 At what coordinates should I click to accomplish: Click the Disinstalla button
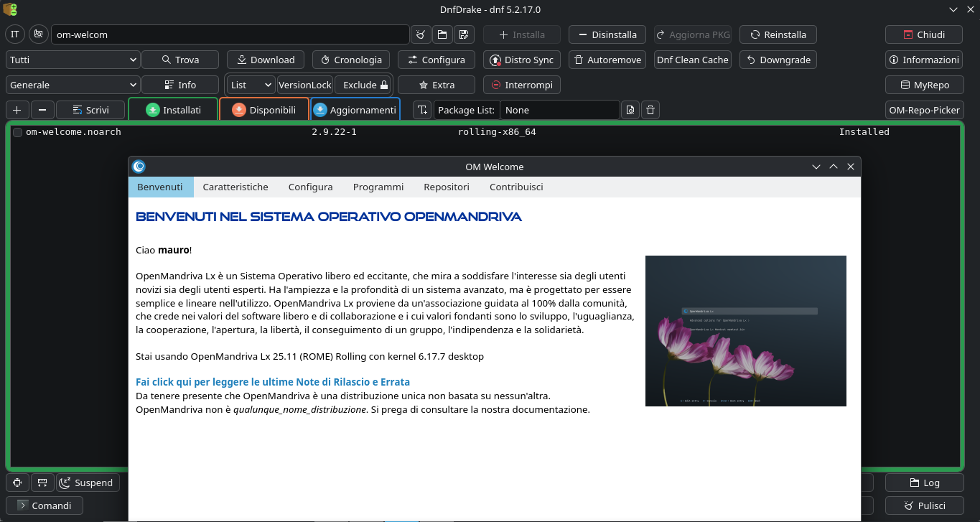pos(607,34)
